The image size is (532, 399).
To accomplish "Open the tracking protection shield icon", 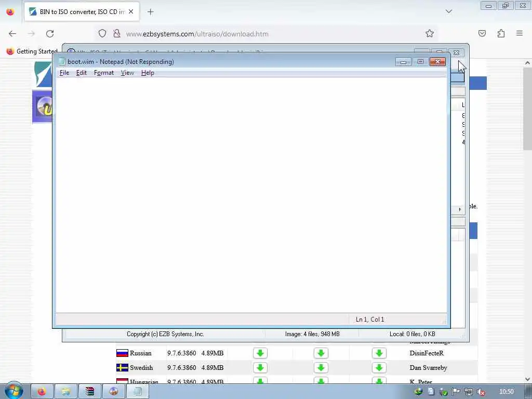I will click(x=102, y=34).
